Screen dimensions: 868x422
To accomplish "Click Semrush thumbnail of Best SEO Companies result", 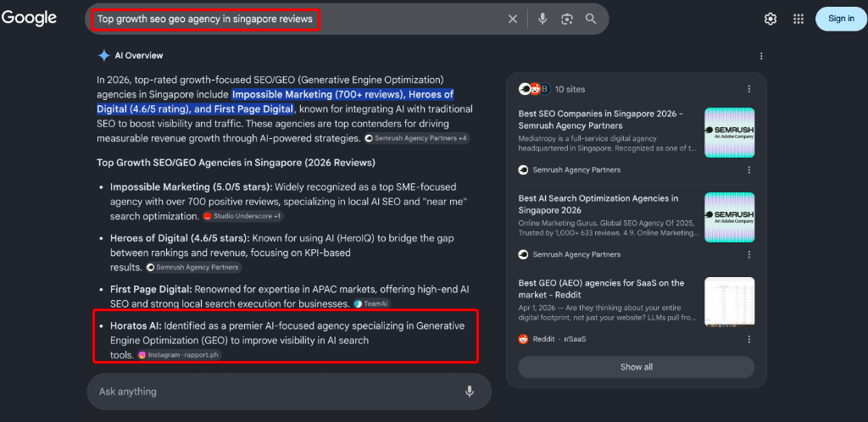I will (x=729, y=133).
